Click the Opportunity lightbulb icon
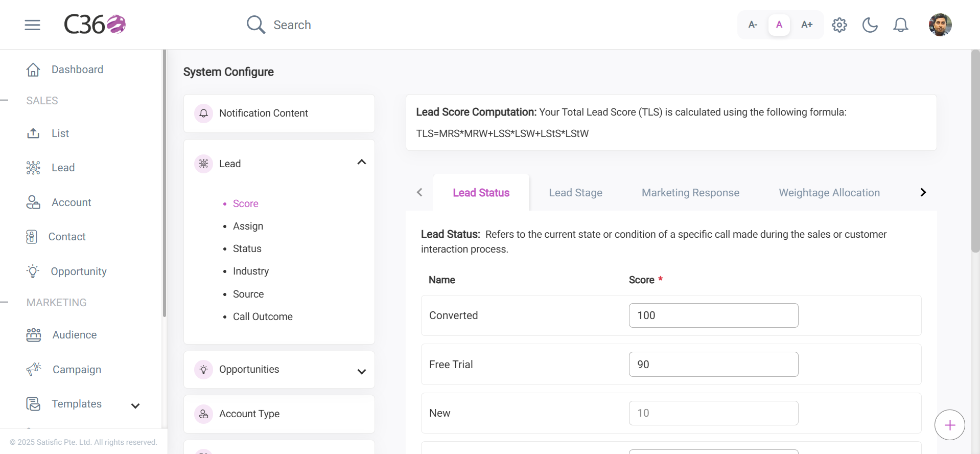 (33, 271)
